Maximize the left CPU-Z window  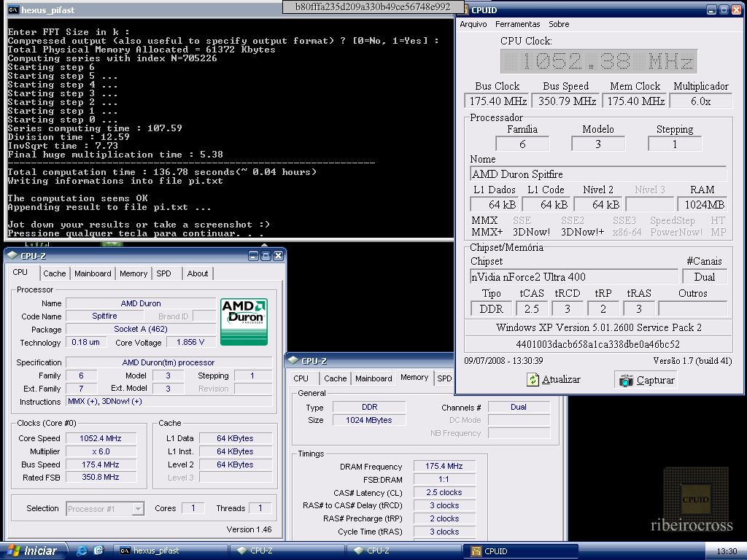coord(266,256)
